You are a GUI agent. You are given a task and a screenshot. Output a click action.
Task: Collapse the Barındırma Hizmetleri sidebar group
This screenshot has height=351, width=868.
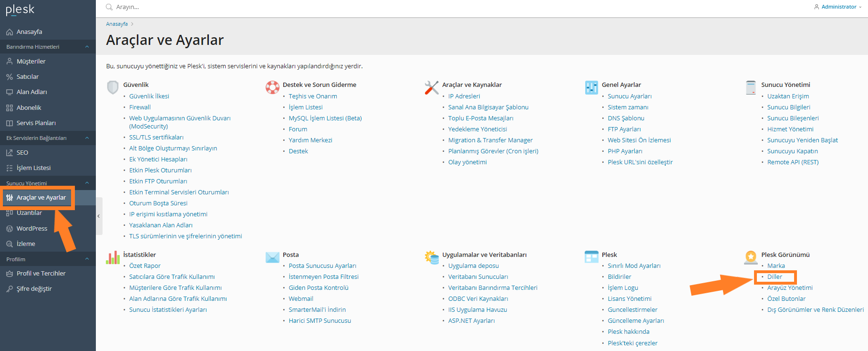pyautogui.click(x=87, y=47)
